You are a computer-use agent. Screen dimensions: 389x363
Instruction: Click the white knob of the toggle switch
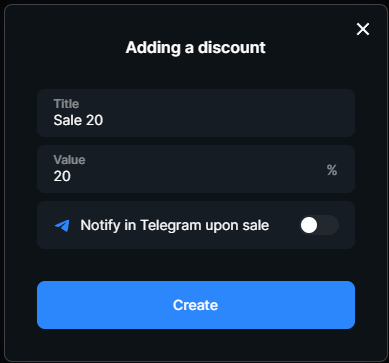coord(309,225)
